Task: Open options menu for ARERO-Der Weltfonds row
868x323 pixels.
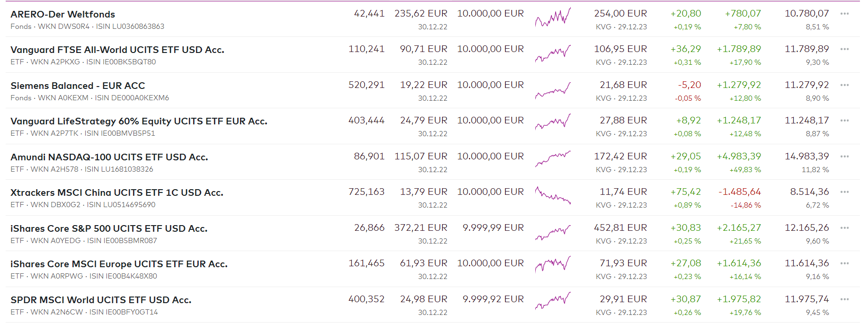Action: point(844,14)
